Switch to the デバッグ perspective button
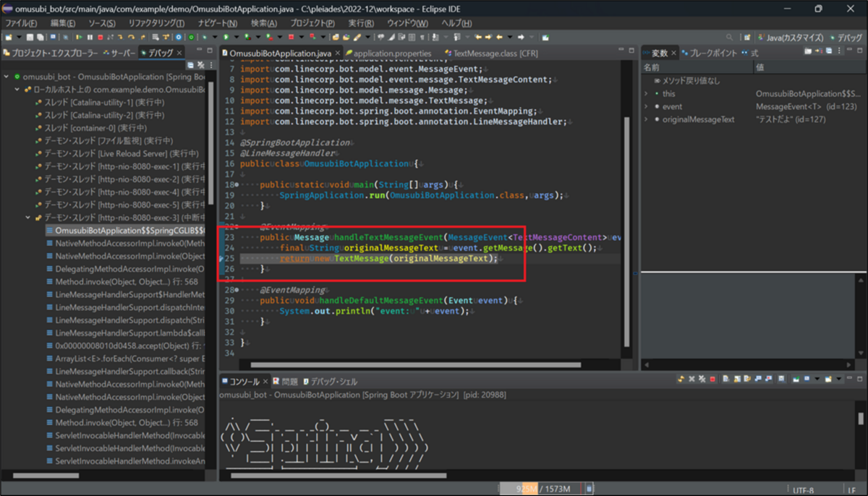Image resolution: width=868 pixels, height=496 pixels. tap(846, 36)
